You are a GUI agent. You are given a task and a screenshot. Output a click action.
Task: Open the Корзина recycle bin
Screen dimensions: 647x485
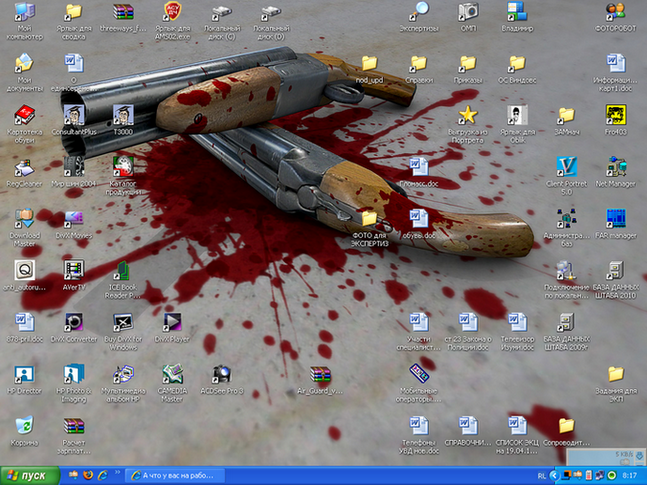click(x=24, y=427)
